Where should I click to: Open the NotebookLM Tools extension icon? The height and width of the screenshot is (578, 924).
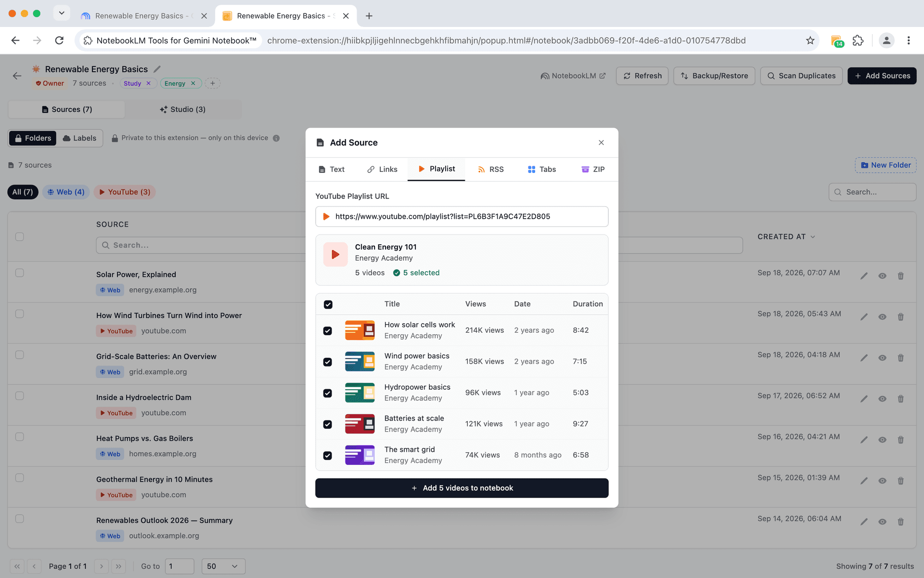click(836, 40)
